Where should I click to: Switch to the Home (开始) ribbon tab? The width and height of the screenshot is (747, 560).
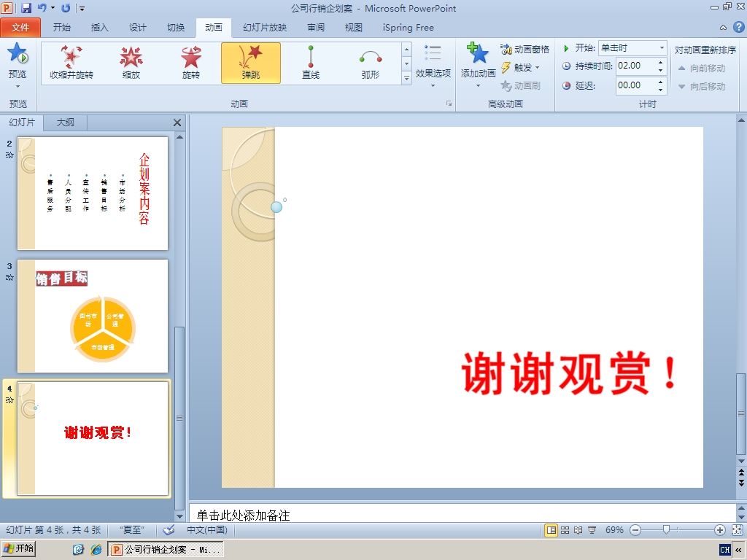(61, 28)
